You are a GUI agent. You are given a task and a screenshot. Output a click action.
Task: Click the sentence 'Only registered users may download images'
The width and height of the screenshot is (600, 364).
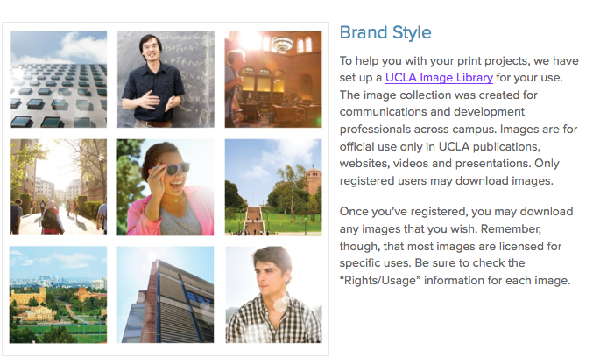[x=449, y=172]
